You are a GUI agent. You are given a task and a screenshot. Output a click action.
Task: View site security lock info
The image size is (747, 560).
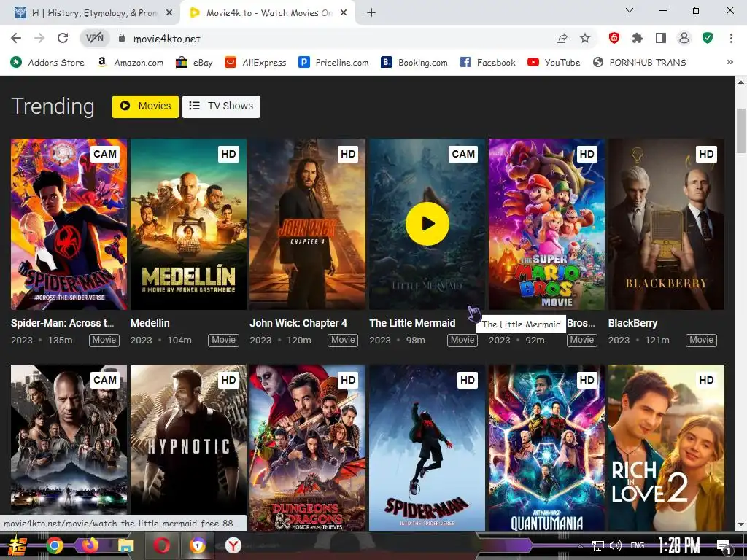point(122,38)
